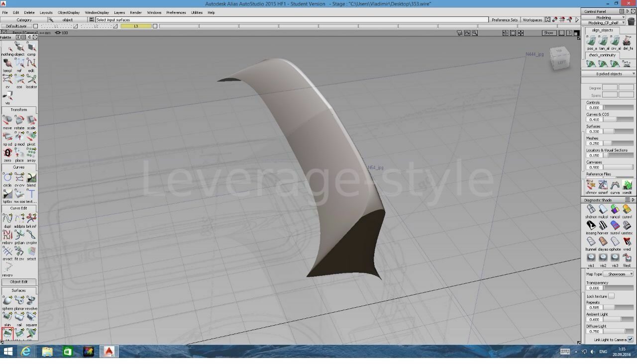Viewport: 637px width, 364px height.
Task: Select the pivot tool
Action: [x=31, y=138]
